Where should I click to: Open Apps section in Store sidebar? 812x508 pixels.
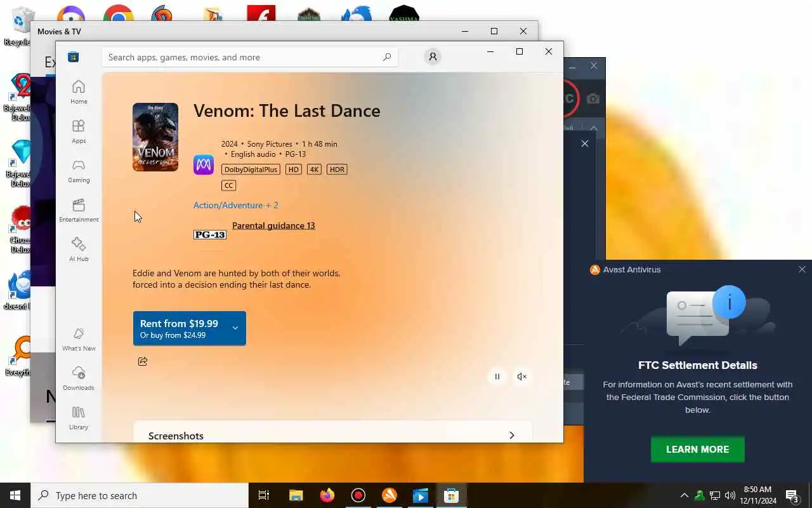[79, 131]
